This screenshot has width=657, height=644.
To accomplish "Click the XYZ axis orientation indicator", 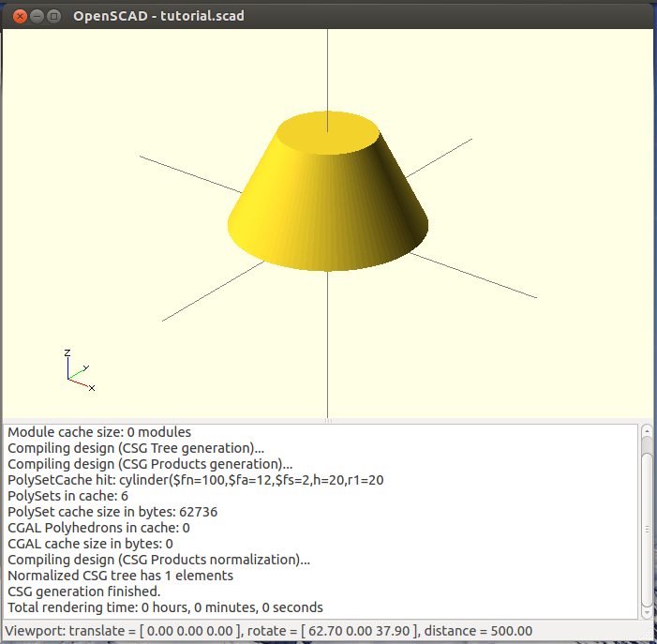I will 77,370.
